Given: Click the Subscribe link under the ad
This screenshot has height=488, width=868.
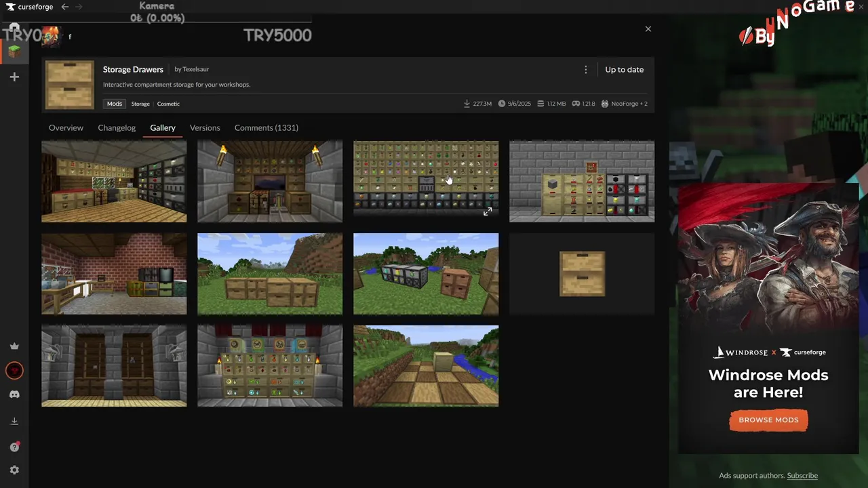Looking at the screenshot, I should (802, 476).
